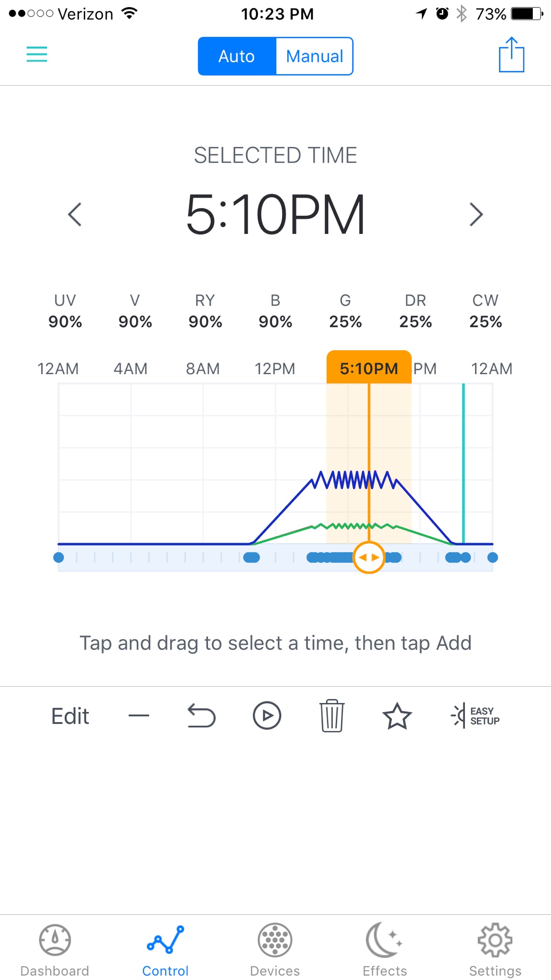The image size is (551, 980).
Task: Delete with the trash can icon
Action: [332, 716]
